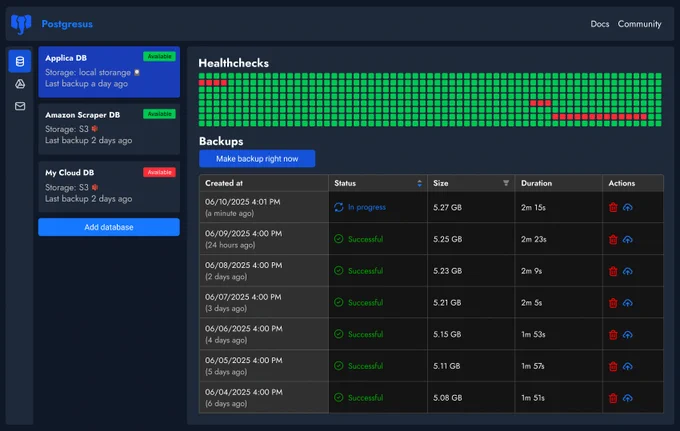Viewport: 680px width, 431px height.
Task: Restore the 06/05/2025 backup
Action: (x=628, y=366)
